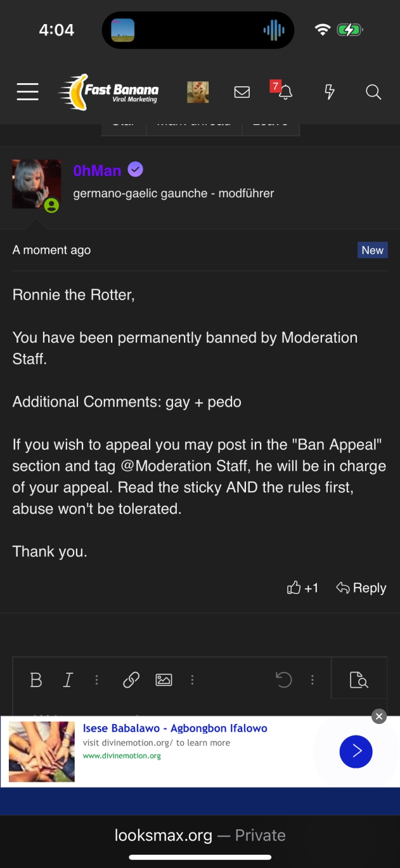Open the inbox envelope icon
This screenshot has width=400, height=868.
[x=242, y=92]
